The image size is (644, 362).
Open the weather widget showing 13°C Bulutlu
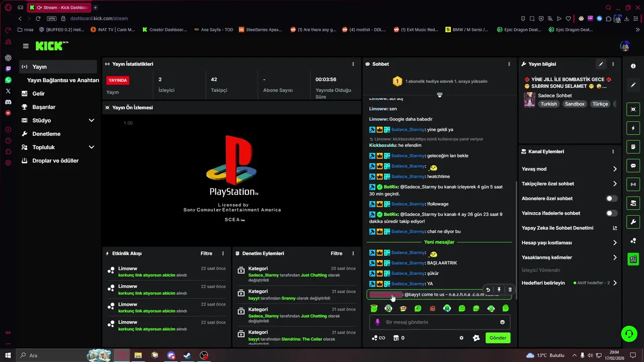(x=546, y=355)
